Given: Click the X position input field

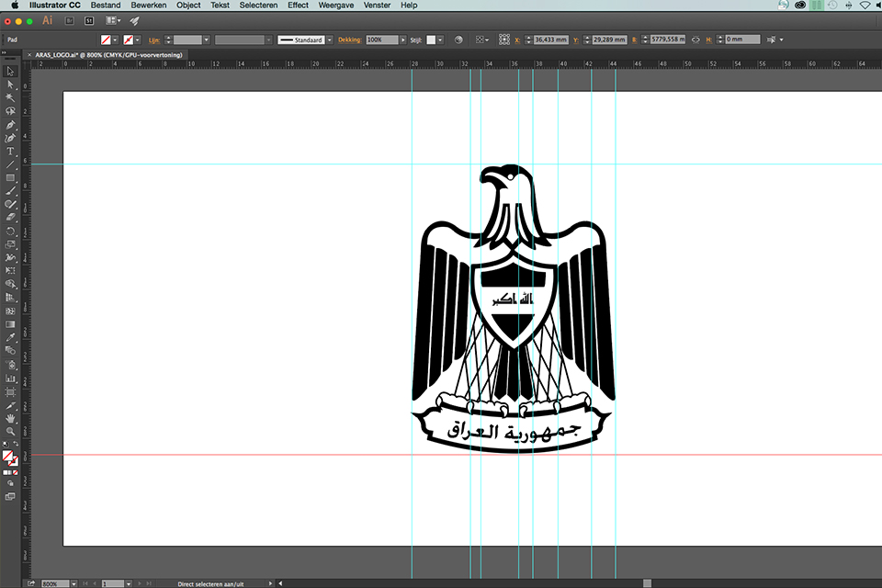Looking at the screenshot, I should [x=550, y=40].
